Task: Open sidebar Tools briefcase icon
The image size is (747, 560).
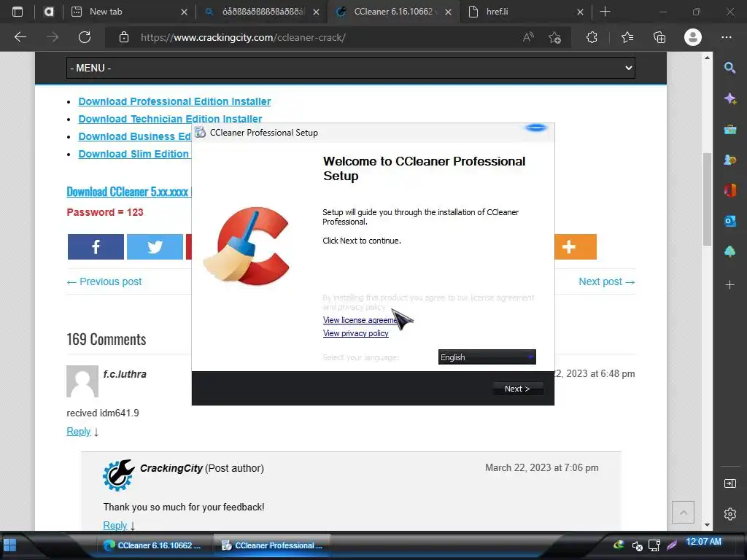Action: [x=729, y=130]
